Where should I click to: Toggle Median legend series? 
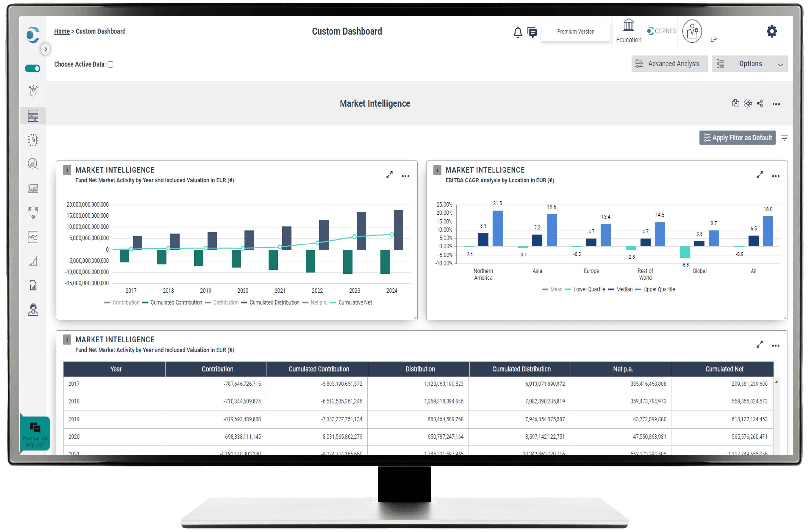(620, 289)
